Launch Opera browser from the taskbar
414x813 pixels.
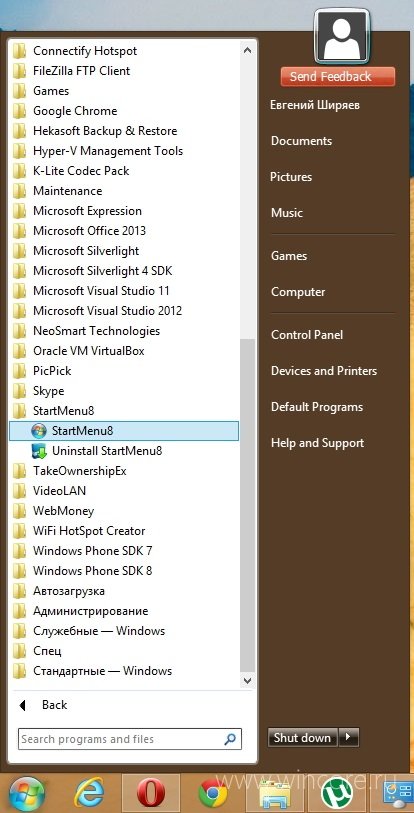[150, 793]
